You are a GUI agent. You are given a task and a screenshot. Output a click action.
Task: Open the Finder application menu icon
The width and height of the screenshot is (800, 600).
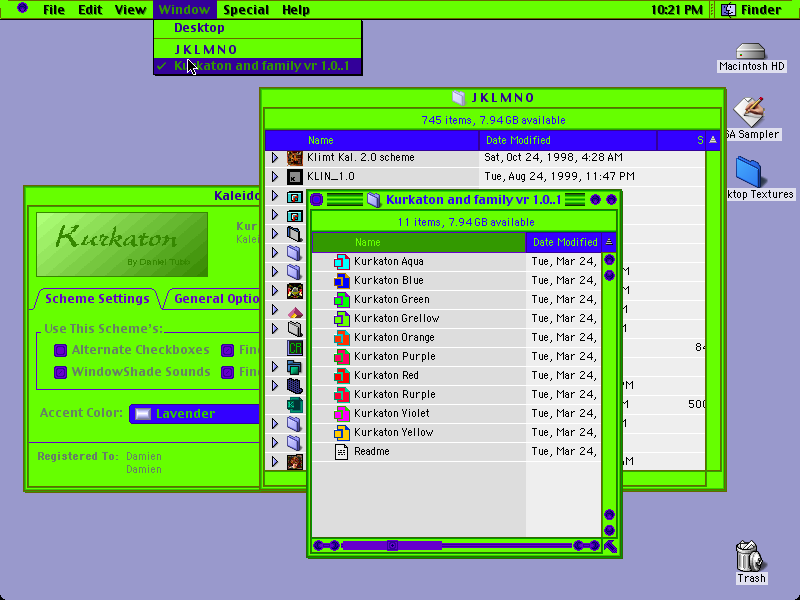pyautogui.click(x=728, y=10)
